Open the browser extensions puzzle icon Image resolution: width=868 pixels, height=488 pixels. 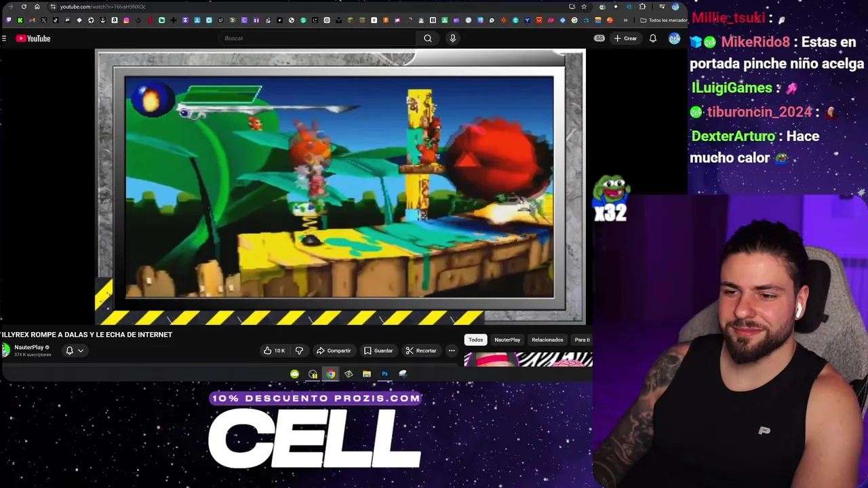tap(642, 7)
